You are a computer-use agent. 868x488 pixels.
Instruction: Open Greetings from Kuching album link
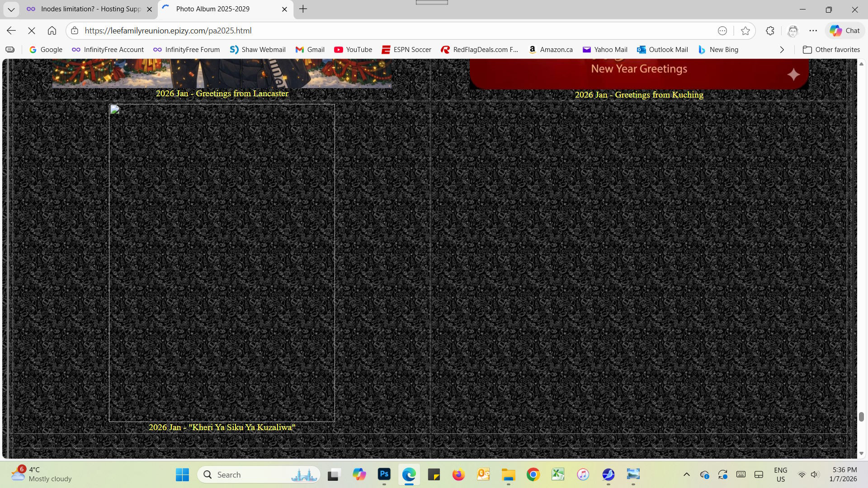[x=639, y=95]
